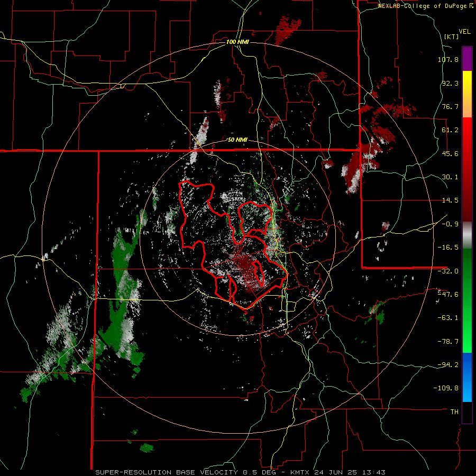Select the 107.8 velocity scale value
Screen dimensions: 476x476
pyautogui.click(x=448, y=59)
